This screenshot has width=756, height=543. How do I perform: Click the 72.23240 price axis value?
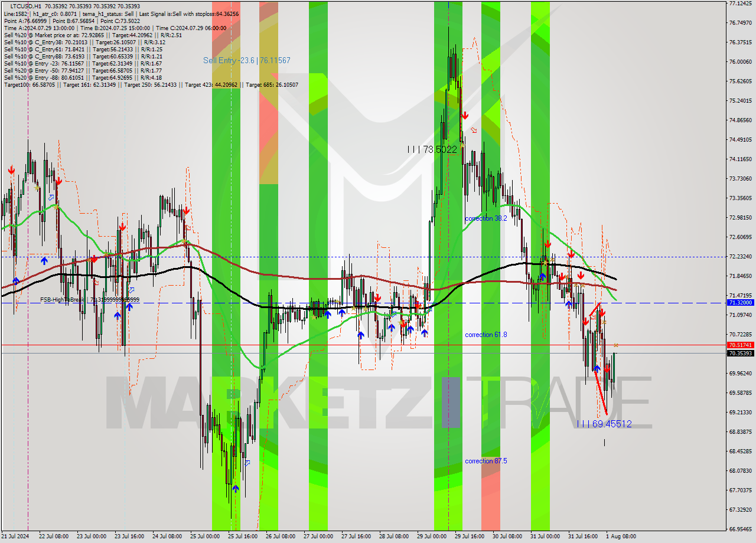point(740,257)
